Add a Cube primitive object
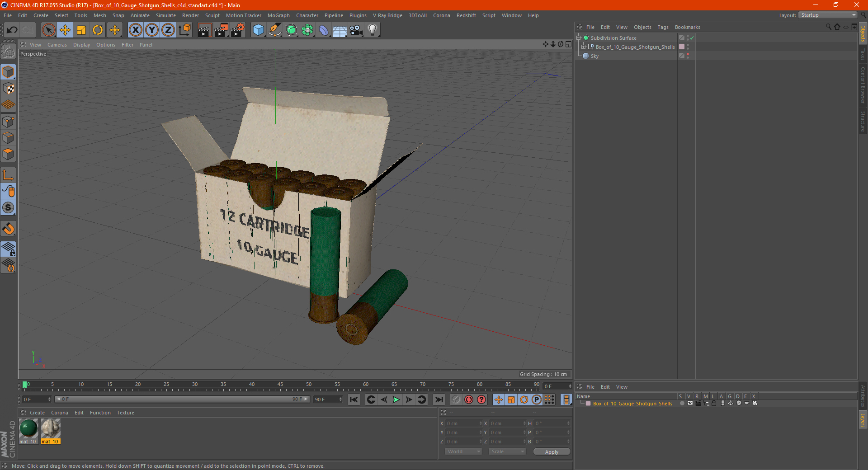Viewport: 868px width, 470px height. [258, 30]
